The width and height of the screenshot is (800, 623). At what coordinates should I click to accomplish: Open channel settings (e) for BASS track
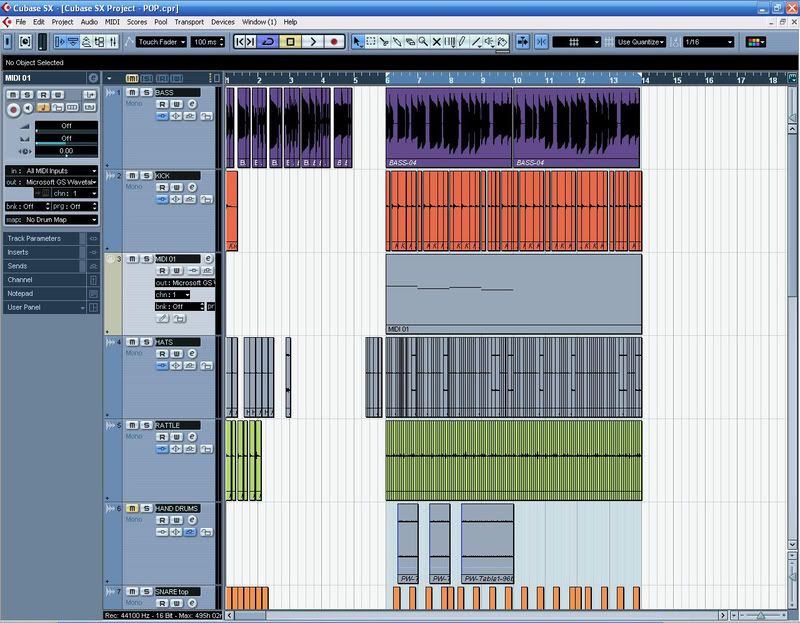(192, 104)
